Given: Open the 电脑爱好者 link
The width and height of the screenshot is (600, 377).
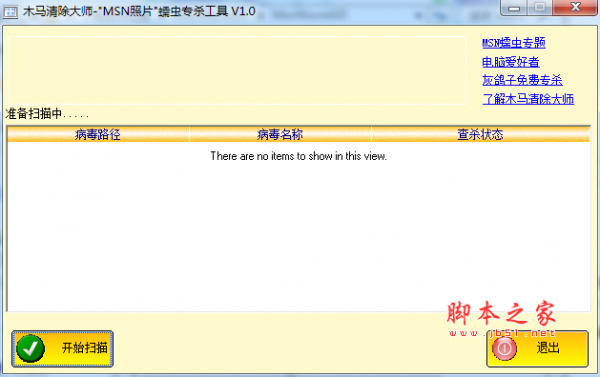Looking at the screenshot, I should tap(511, 62).
